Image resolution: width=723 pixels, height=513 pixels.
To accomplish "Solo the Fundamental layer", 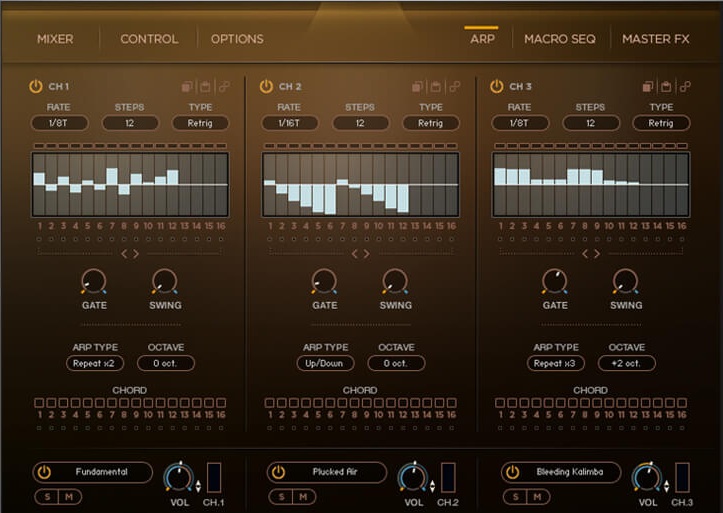I will [x=47, y=497].
